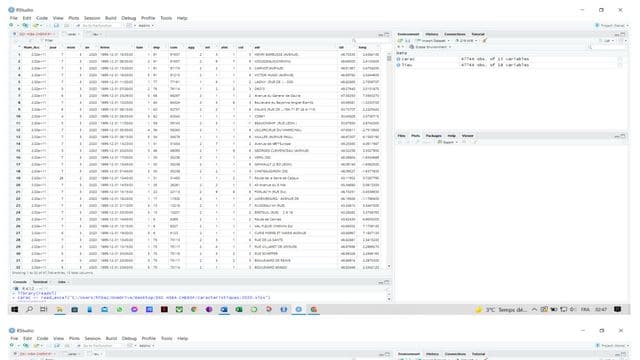Viewport: 640px width, 360px height.
Task: Open Debug menu in lower RStudio window
Action: [x=129, y=338]
